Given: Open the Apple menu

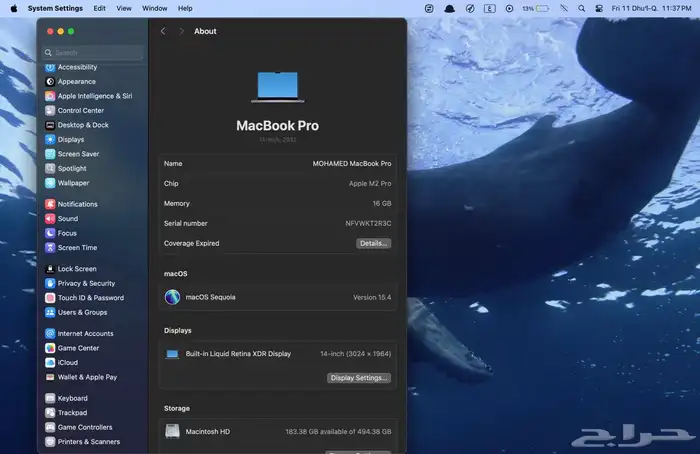Looking at the screenshot, I should tap(14, 8).
